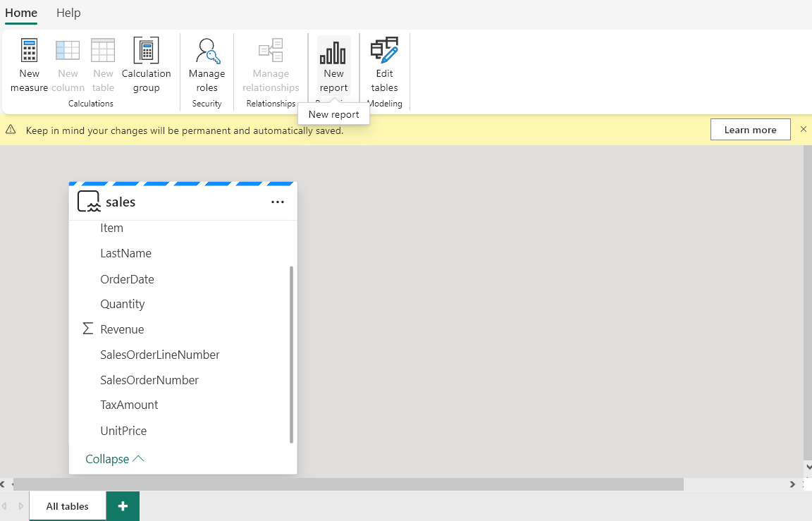Collapse the sales field list
Viewport: 812px width, 521px height.
[114, 458]
